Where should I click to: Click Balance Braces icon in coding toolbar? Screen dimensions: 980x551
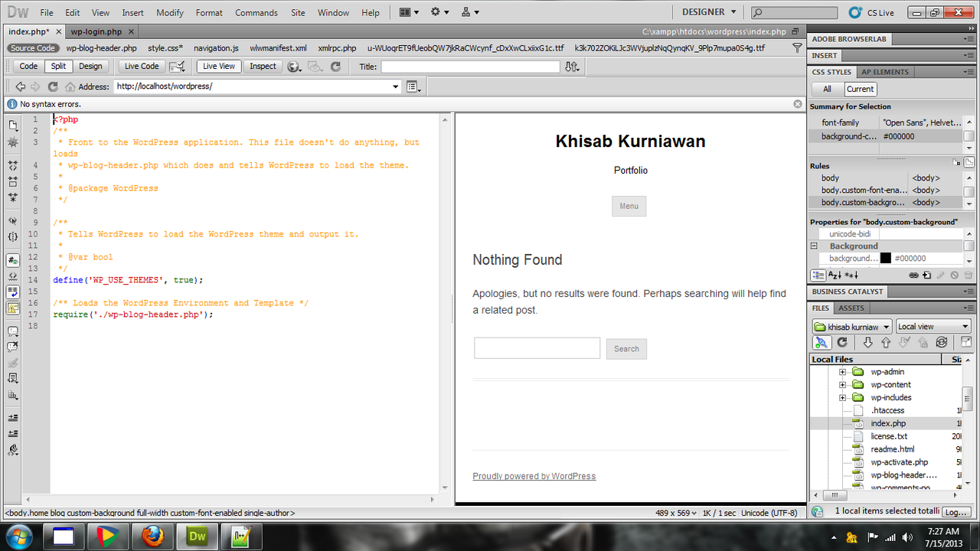[x=12, y=237]
